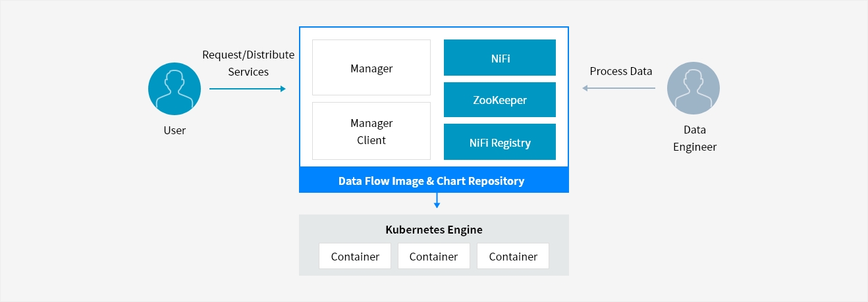Select the last Container box

[513, 257]
